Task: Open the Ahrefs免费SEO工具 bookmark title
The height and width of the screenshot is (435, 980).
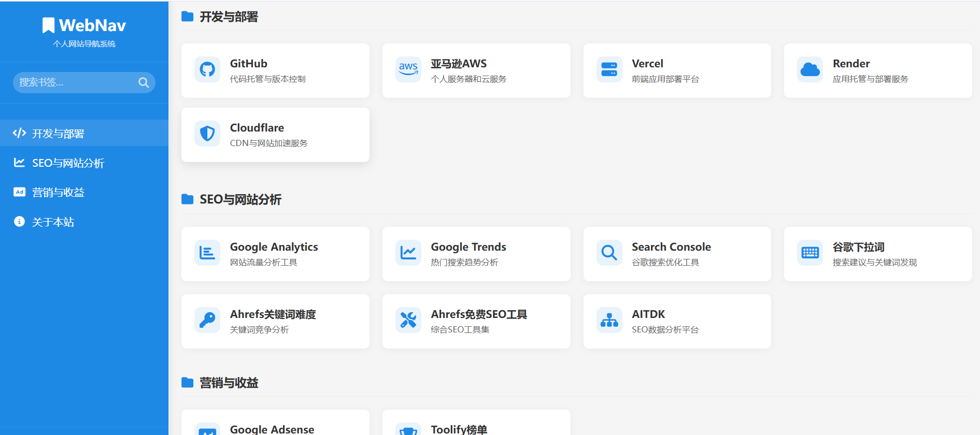Action: coord(479,314)
